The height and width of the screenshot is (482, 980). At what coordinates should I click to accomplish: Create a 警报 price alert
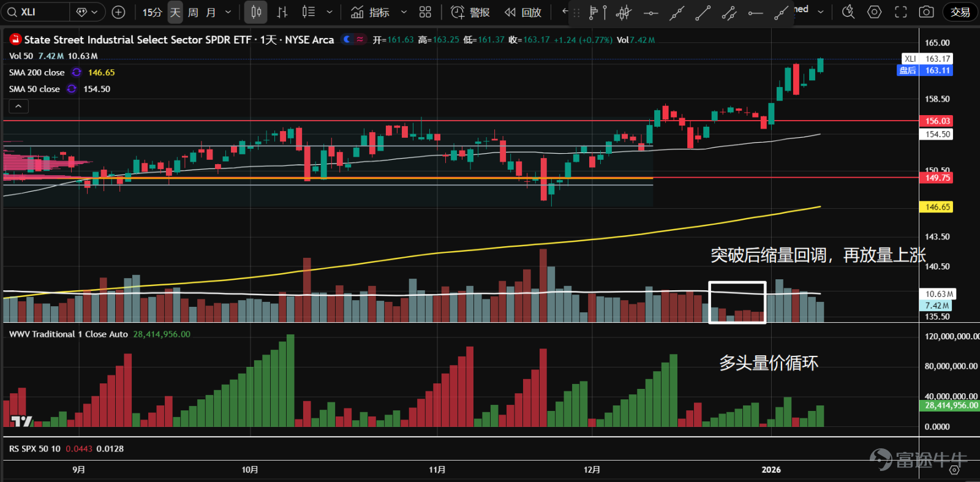(470, 12)
